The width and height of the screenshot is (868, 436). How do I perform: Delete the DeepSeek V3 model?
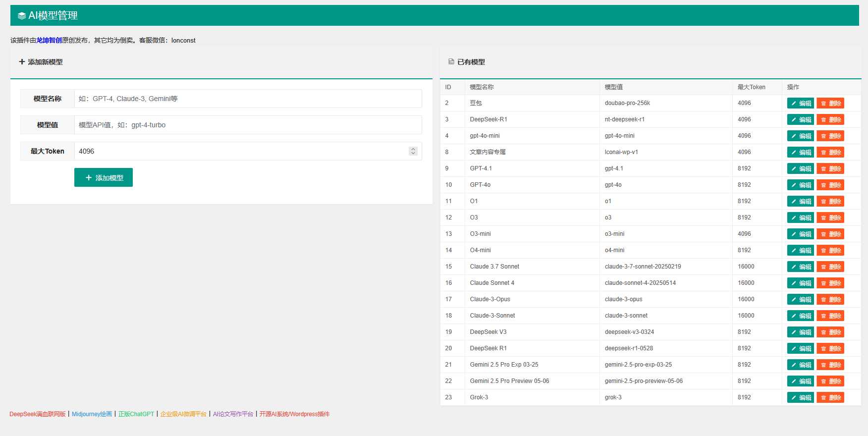[x=830, y=332]
